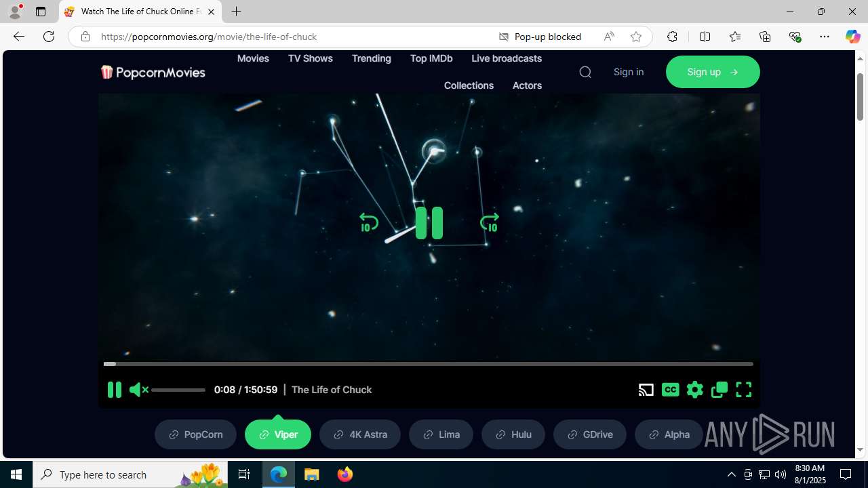
Task: Open a new browser tab
Action: coord(237,12)
